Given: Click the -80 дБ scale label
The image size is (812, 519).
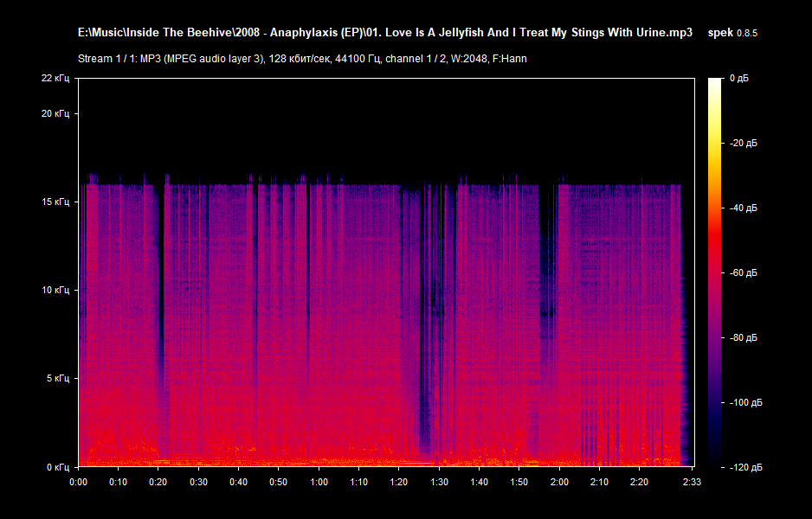Looking at the screenshot, I should [x=743, y=338].
